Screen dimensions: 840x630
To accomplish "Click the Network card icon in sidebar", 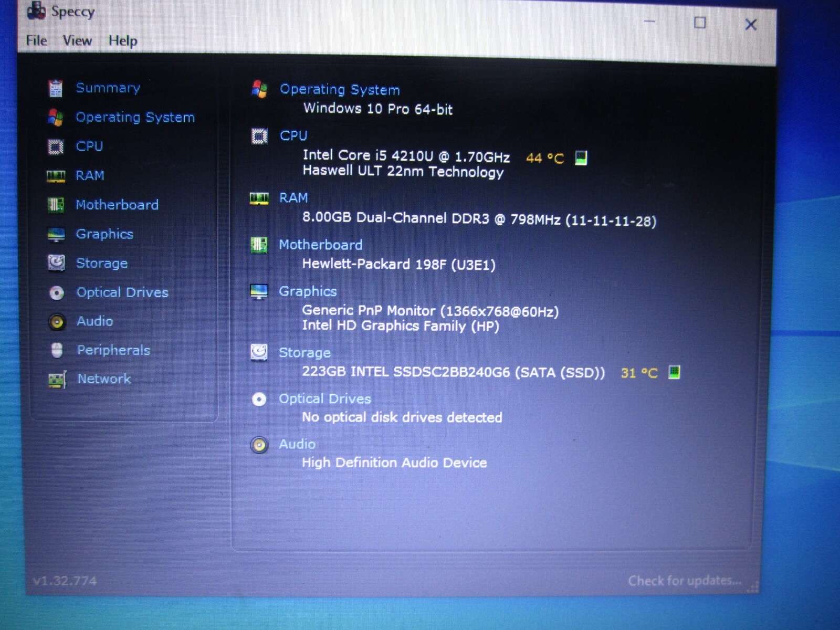I will (58, 379).
